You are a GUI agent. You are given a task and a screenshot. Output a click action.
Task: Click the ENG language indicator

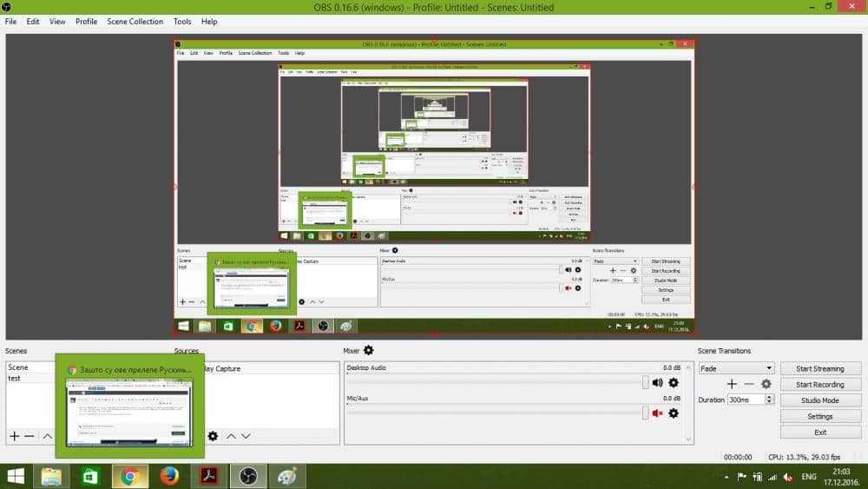click(809, 477)
